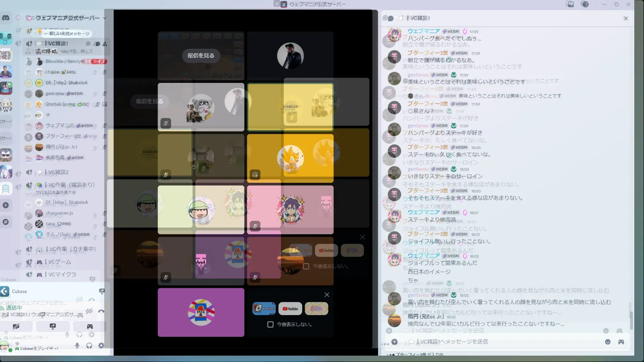644x362 pixels.
Task: Open Discord home direct messages icon
Action: click(6, 18)
